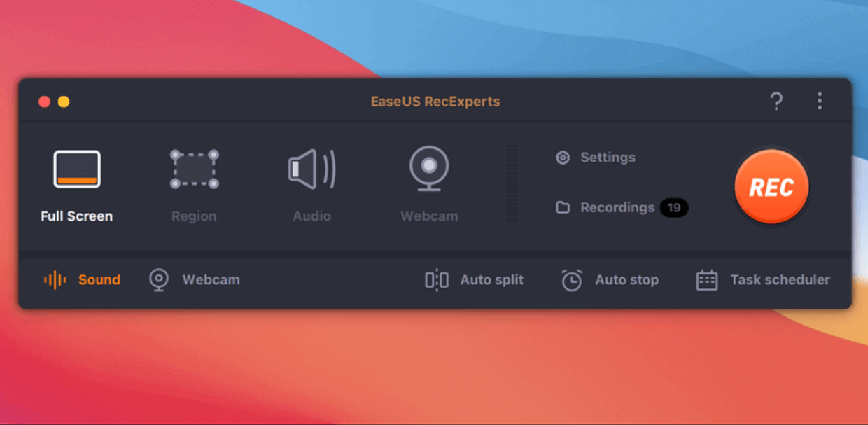
Task: Click the EaseUS RecExperts window title
Action: click(435, 102)
